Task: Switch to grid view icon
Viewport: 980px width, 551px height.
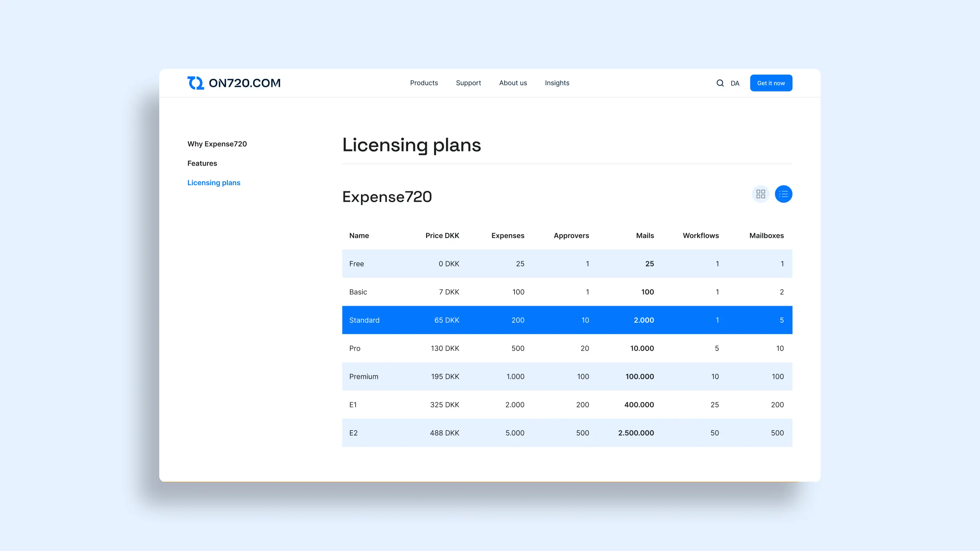Action: pos(761,194)
